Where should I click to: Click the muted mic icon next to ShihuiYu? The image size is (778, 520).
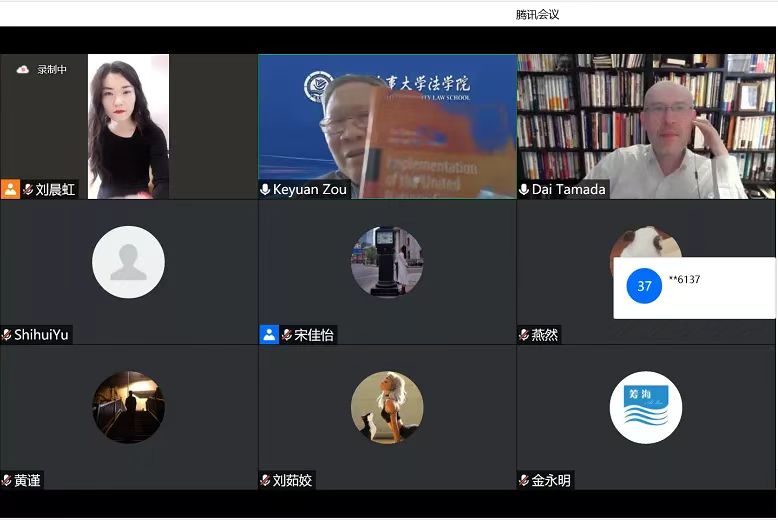(x=7, y=335)
